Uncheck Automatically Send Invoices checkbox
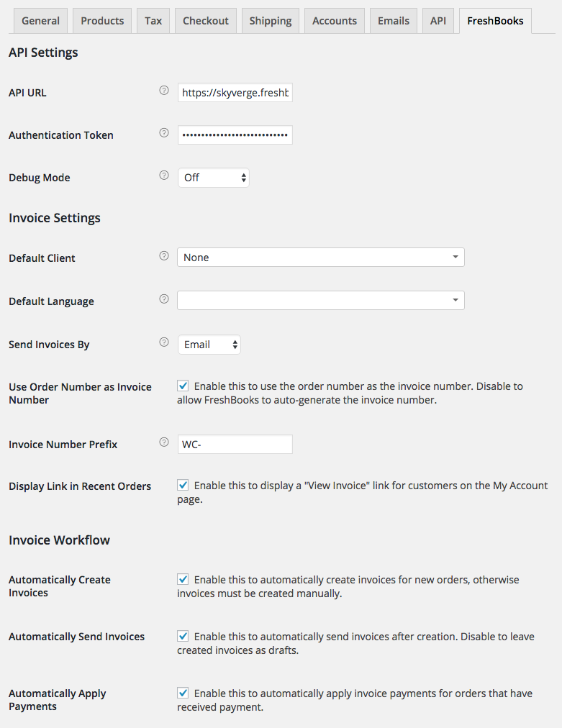This screenshot has height=728, width=562. point(183,636)
